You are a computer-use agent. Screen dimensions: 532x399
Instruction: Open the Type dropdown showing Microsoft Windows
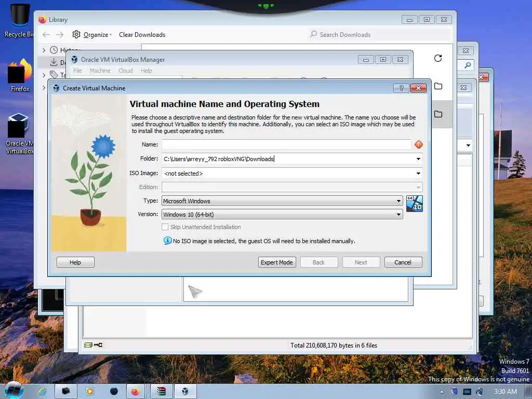(282, 201)
